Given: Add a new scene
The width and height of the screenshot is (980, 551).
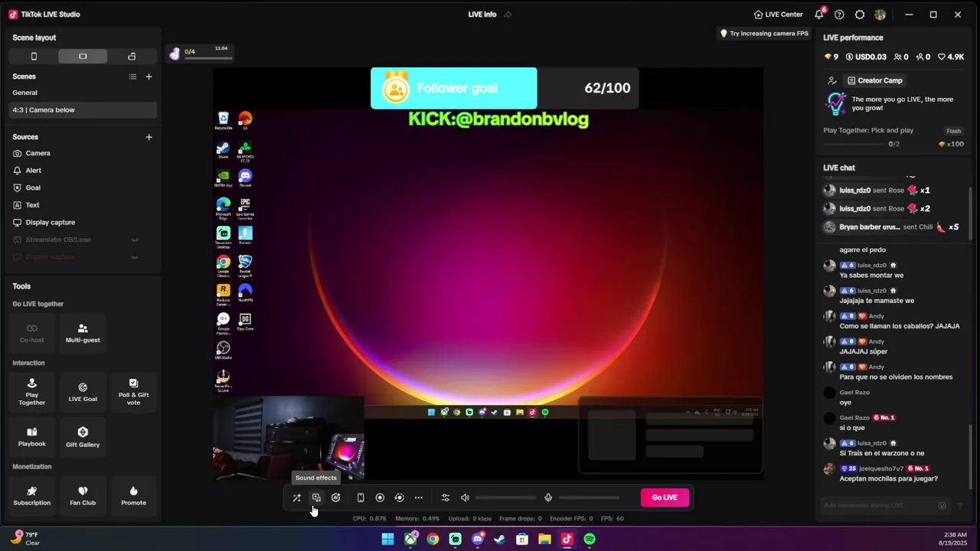Looking at the screenshot, I should pos(149,77).
